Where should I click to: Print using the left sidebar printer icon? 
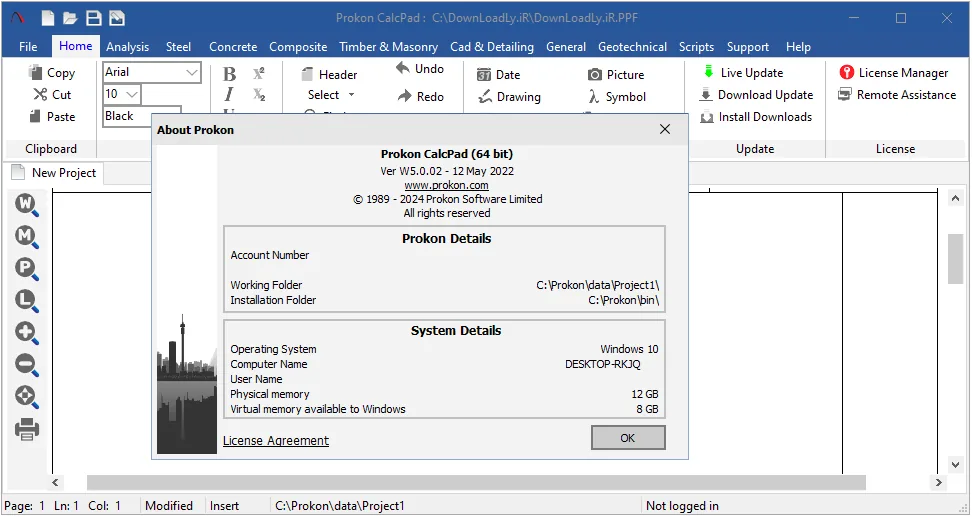pos(27,429)
